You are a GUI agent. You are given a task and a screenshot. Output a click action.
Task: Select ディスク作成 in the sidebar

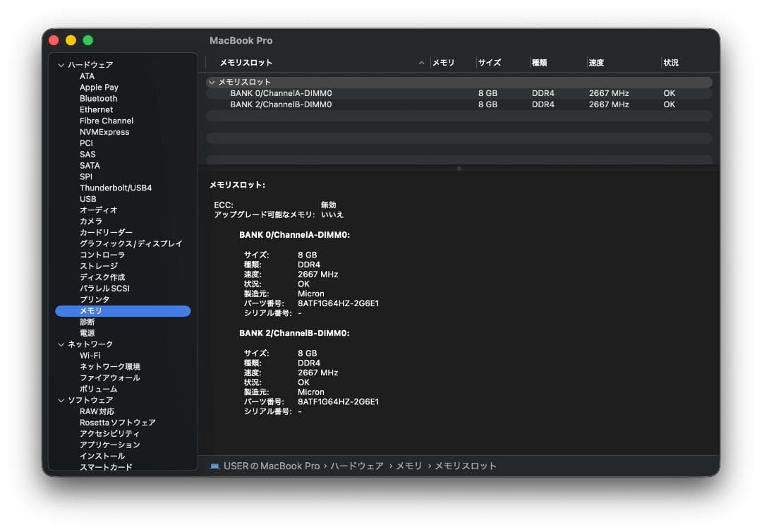(x=102, y=277)
